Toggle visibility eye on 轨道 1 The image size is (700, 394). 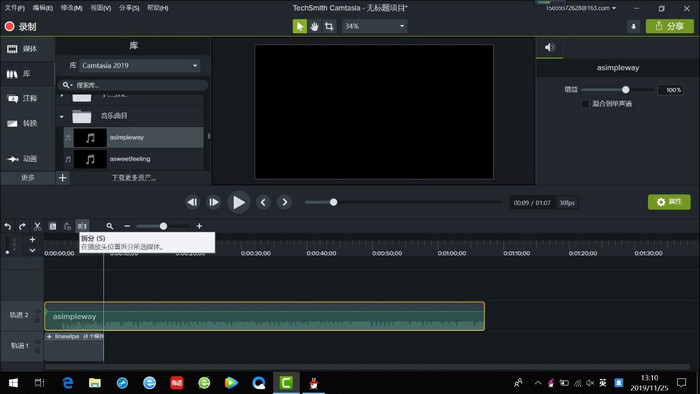pyautogui.click(x=38, y=342)
